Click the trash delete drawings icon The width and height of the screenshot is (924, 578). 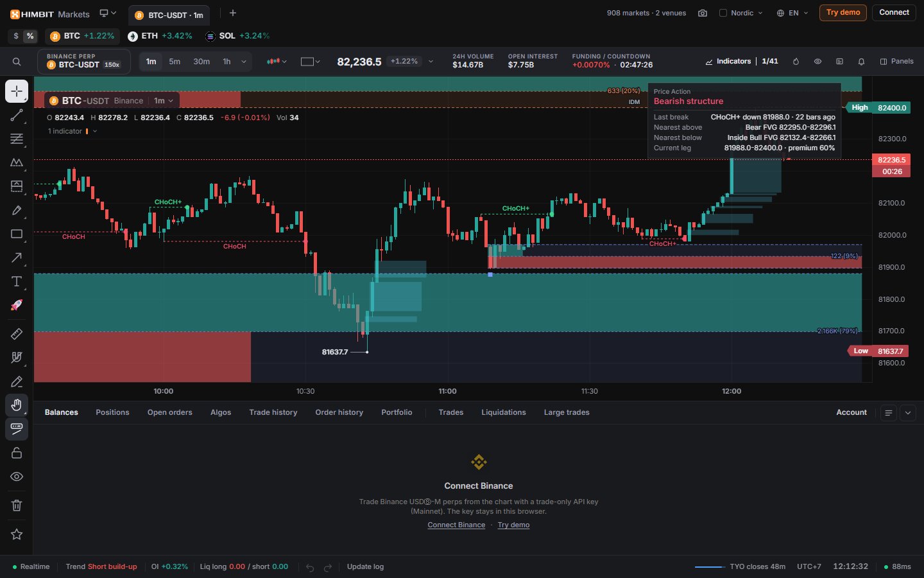pos(17,505)
